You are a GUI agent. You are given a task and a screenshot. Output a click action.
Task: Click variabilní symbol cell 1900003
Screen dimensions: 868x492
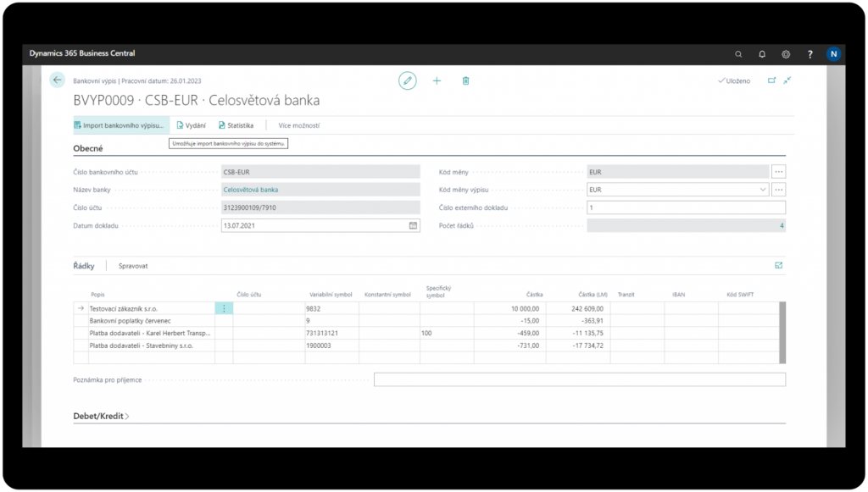pyautogui.click(x=331, y=346)
